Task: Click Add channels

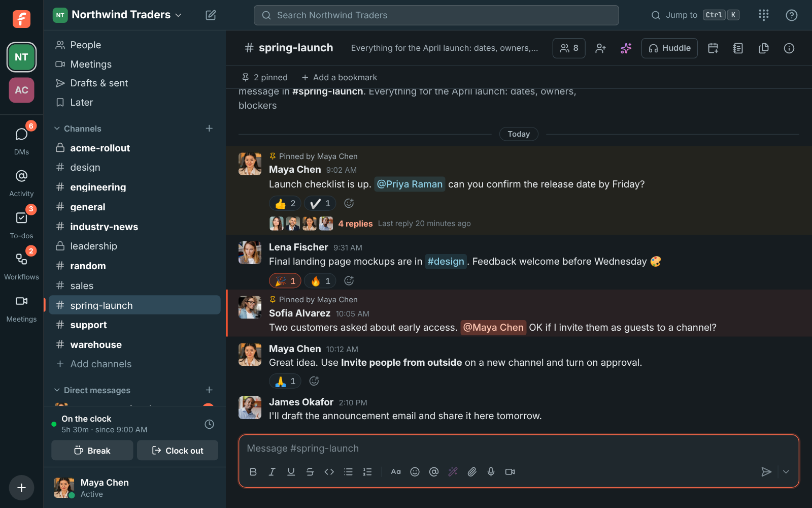Action: (134, 364)
